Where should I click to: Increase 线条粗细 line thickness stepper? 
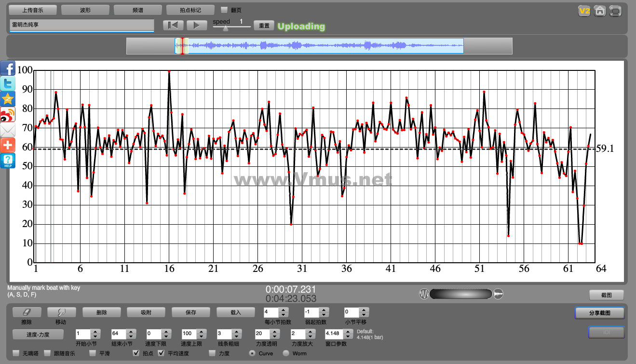pos(236,331)
